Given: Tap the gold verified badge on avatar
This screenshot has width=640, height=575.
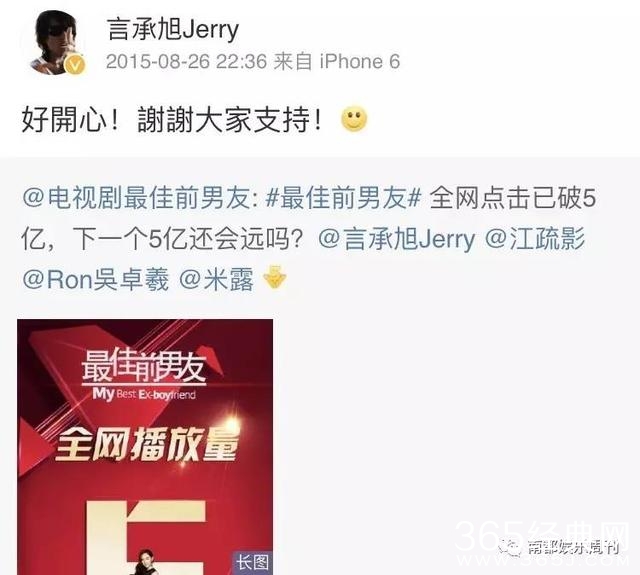Looking at the screenshot, I should point(75,64).
